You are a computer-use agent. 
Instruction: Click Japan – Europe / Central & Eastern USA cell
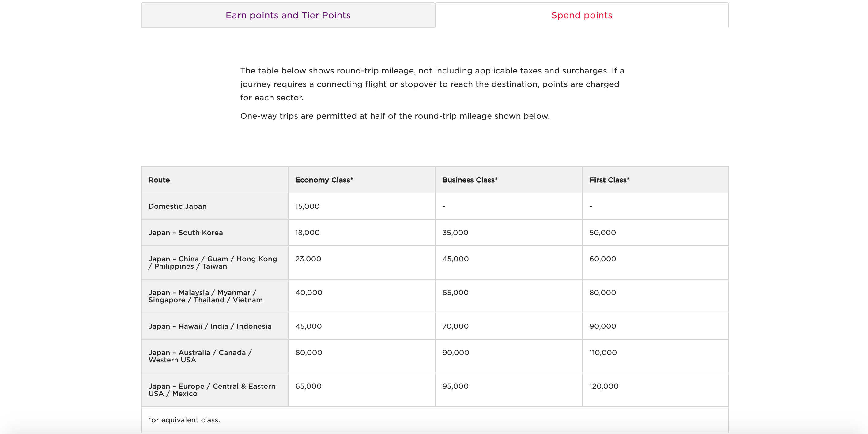tap(212, 390)
